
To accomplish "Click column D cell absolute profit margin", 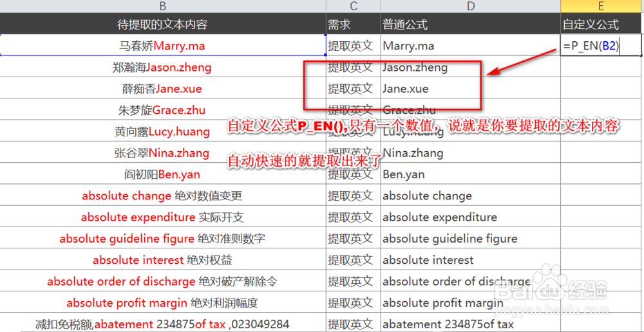I will (471, 303).
